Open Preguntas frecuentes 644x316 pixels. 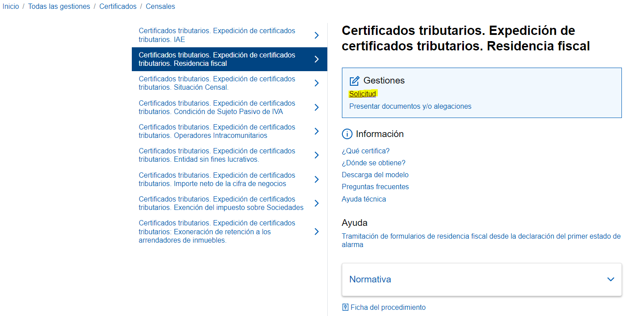pyautogui.click(x=375, y=187)
